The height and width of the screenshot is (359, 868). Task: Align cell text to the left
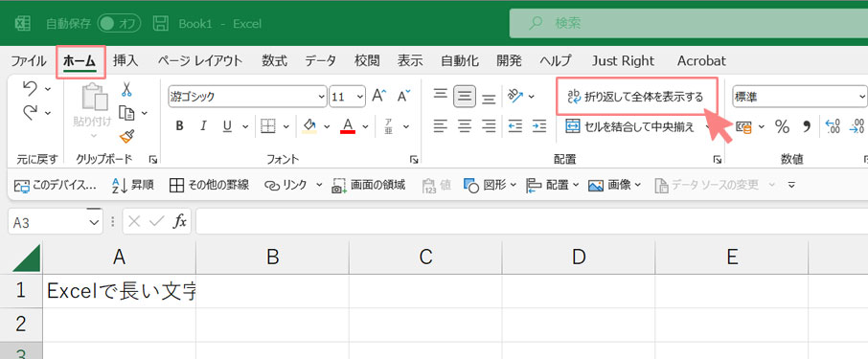click(x=440, y=126)
